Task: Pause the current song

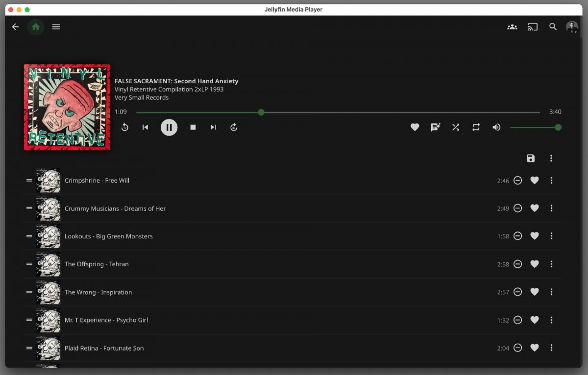Action: click(x=169, y=127)
